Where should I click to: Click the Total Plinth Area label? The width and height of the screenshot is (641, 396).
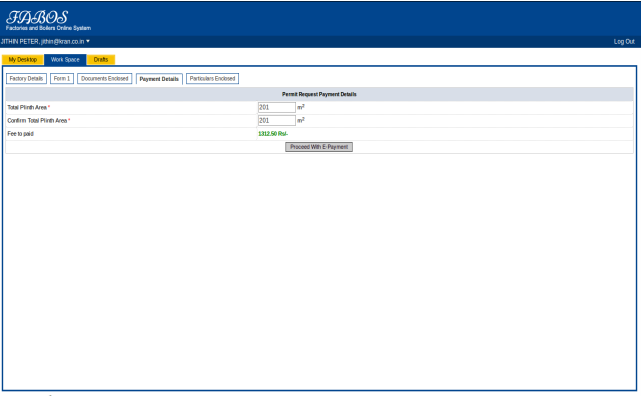point(27,107)
